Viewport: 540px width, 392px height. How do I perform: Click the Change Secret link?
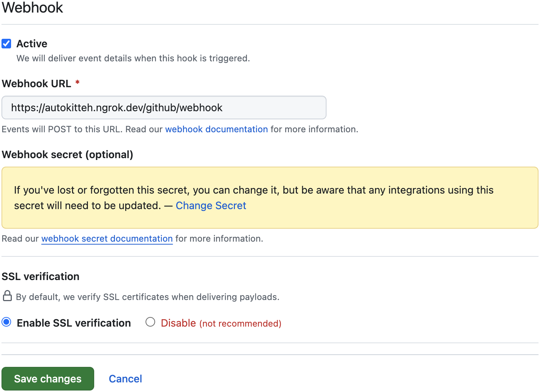point(211,205)
